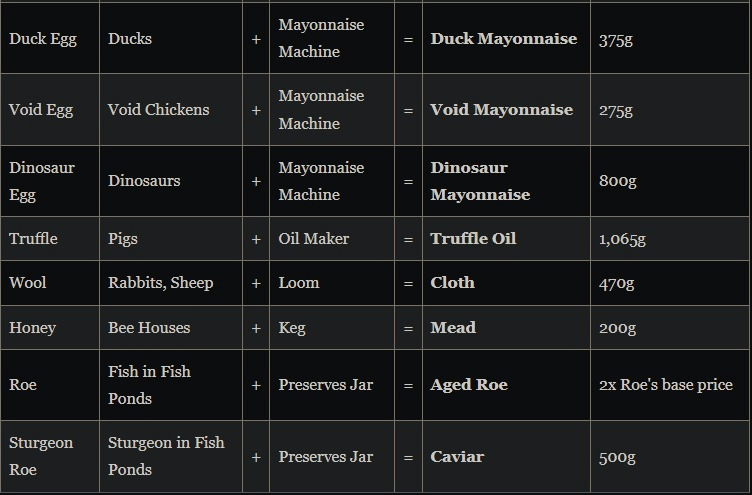Select the Loom machine cell
The width and height of the screenshot is (752, 495).
(x=299, y=283)
